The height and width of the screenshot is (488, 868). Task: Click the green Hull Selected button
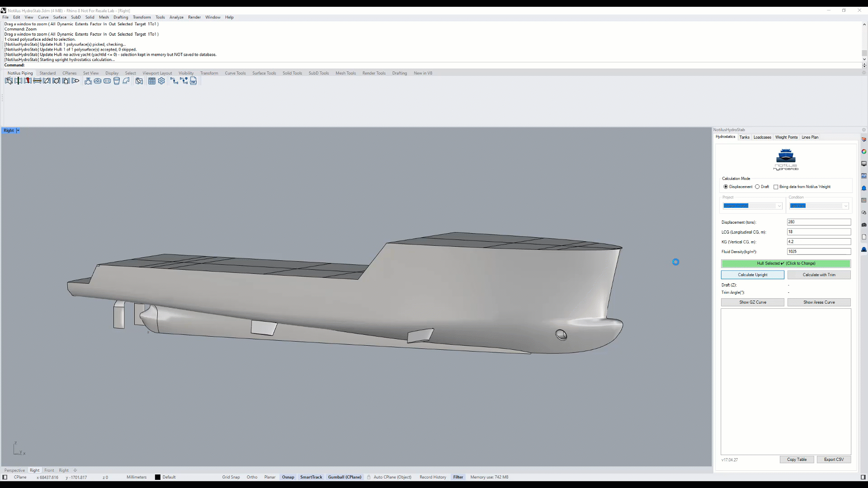pos(786,263)
